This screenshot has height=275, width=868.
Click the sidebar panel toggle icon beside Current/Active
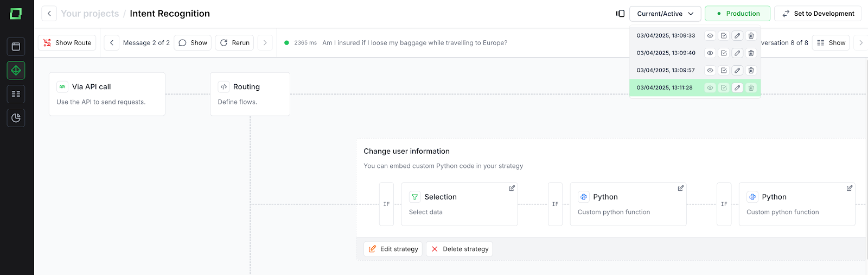pyautogui.click(x=620, y=14)
